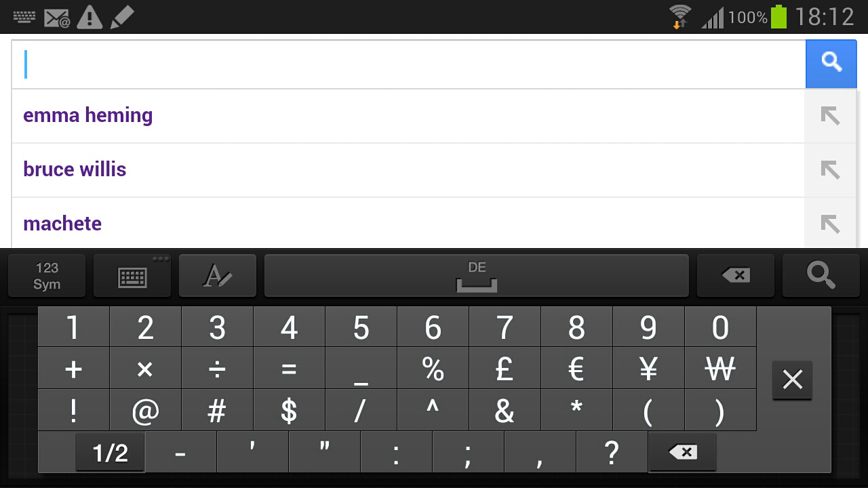The width and height of the screenshot is (868, 488).
Task: Switch symbol page with 1/2 key
Action: [110, 452]
